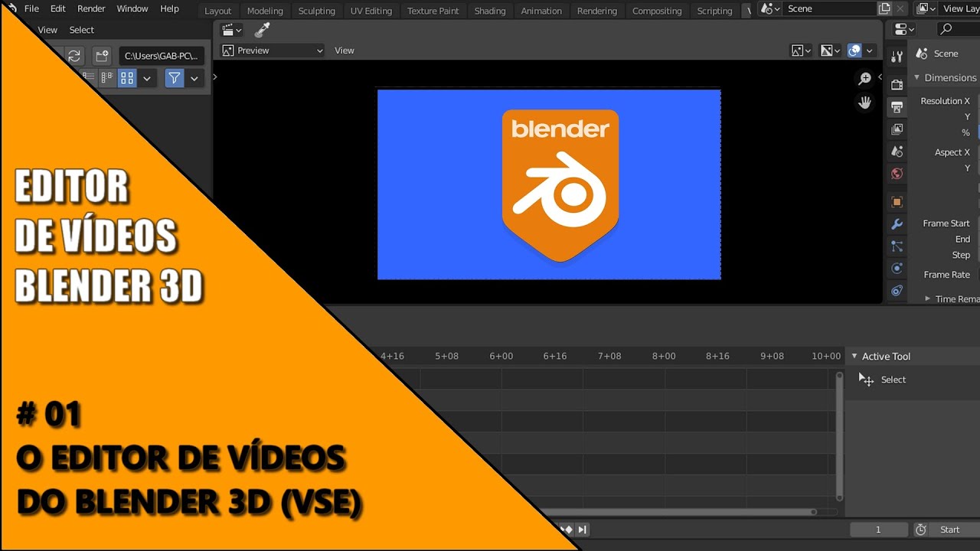Switch to the Texture Paint workspace tab

click(433, 11)
